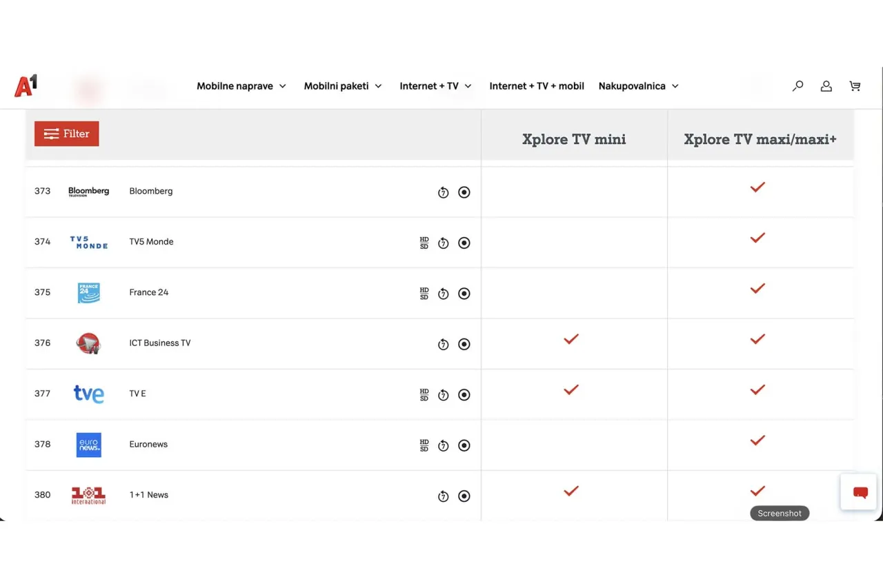Select the Euronews channel name
The image size is (883, 588).
coord(148,444)
